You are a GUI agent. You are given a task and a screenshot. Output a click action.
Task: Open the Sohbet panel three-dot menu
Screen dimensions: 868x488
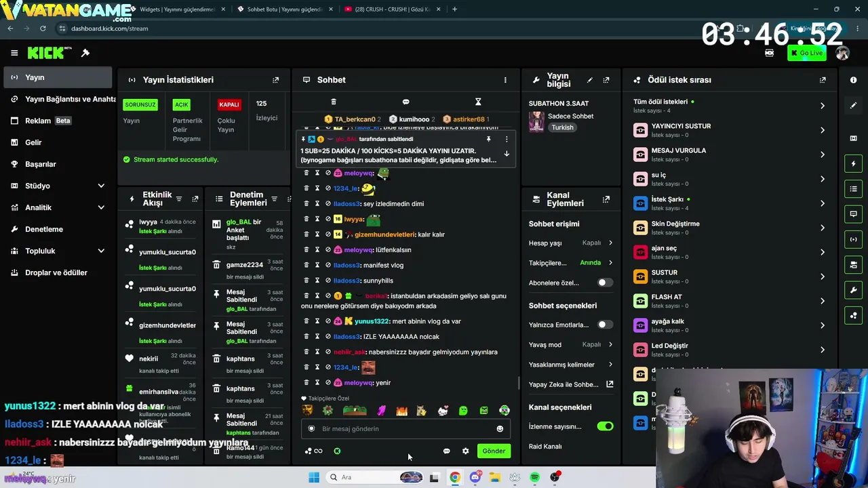point(505,80)
